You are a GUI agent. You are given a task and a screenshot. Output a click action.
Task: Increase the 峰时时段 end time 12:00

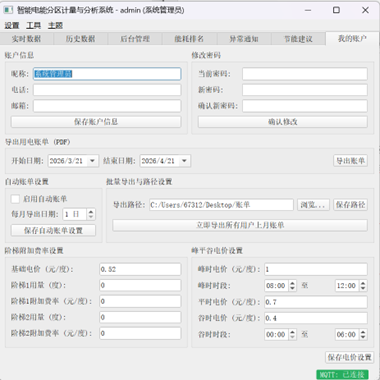coord(363,283)
